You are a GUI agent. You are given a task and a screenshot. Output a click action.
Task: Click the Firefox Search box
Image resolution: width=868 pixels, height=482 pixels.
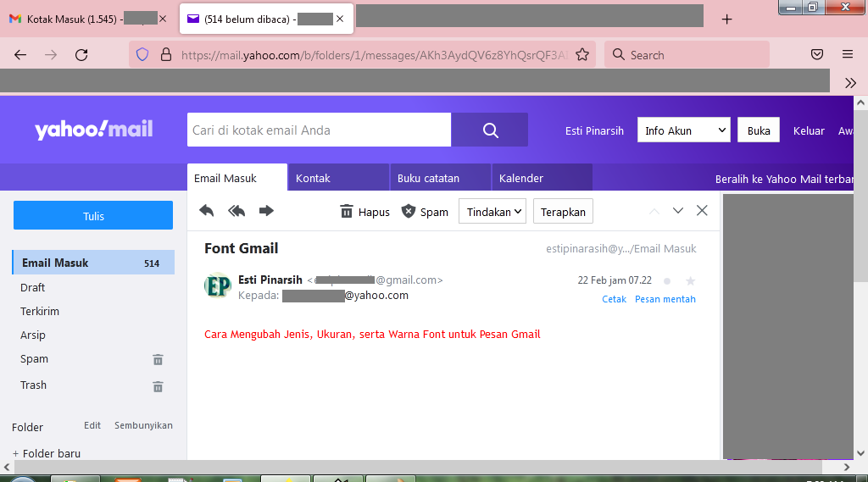click(x=687, y=55)
